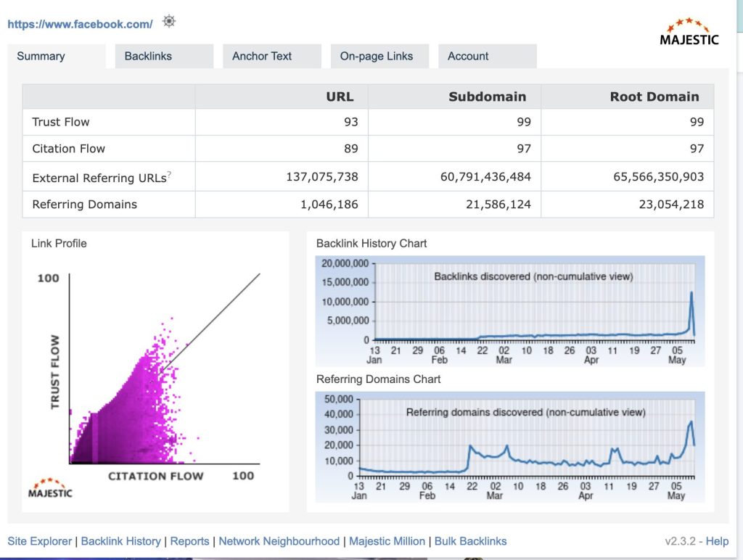The height and width of the screenshot is (560, 743).
Task: Click the Backlinks discovered (non-cumulative view) caption
Action: pos(533,276)
